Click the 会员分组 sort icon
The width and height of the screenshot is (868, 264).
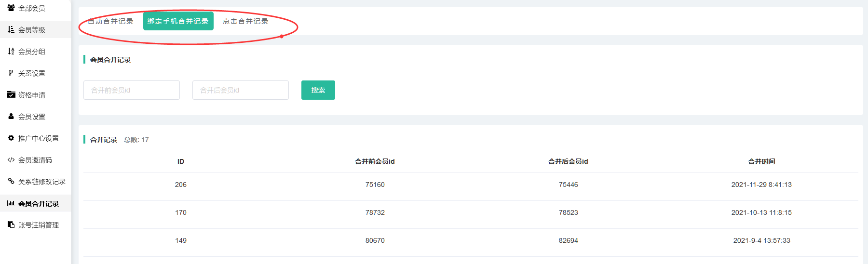point(11,51)
